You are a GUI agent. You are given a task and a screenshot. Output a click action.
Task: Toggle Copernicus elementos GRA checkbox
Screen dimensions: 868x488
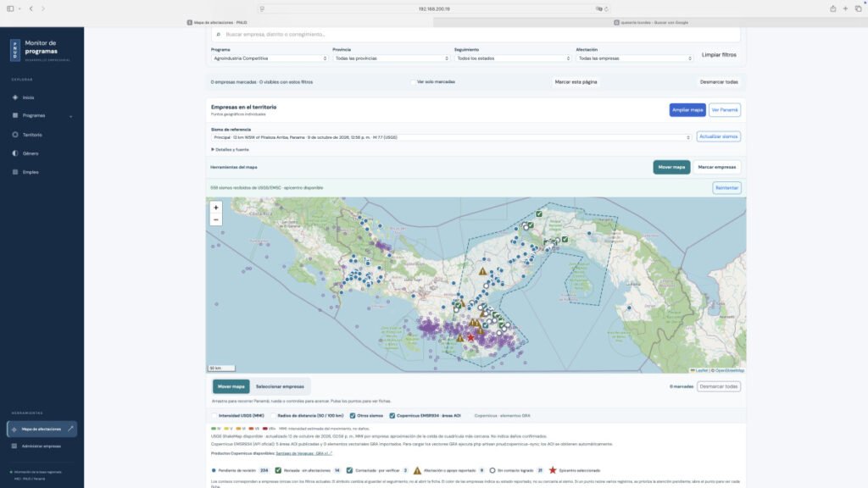click(x=470, y=415)
